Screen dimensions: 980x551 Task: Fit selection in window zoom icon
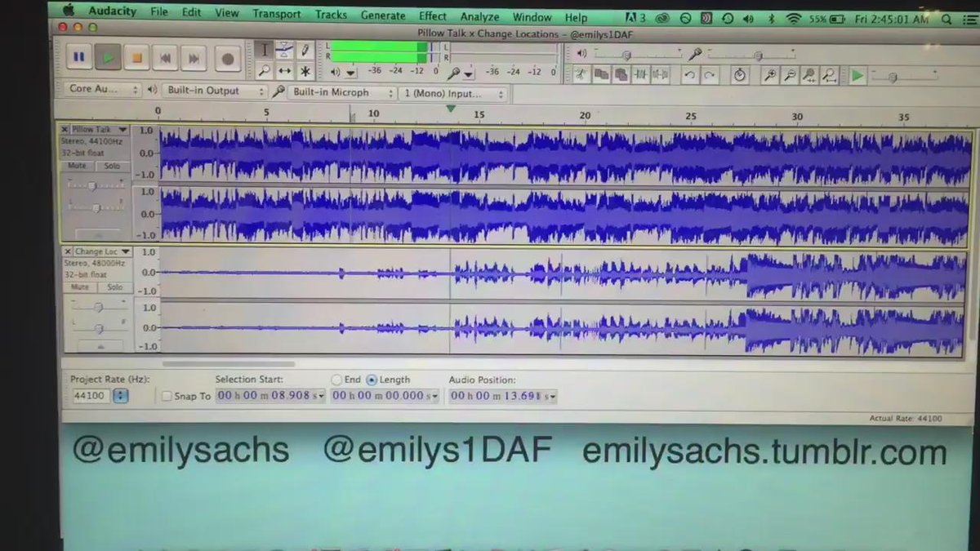[x=809, y=75]
